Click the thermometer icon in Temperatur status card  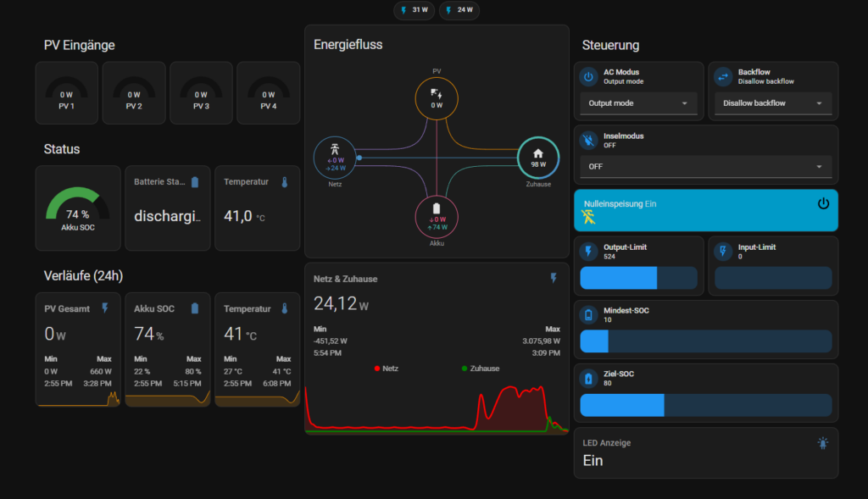click(x=285, y=182)
